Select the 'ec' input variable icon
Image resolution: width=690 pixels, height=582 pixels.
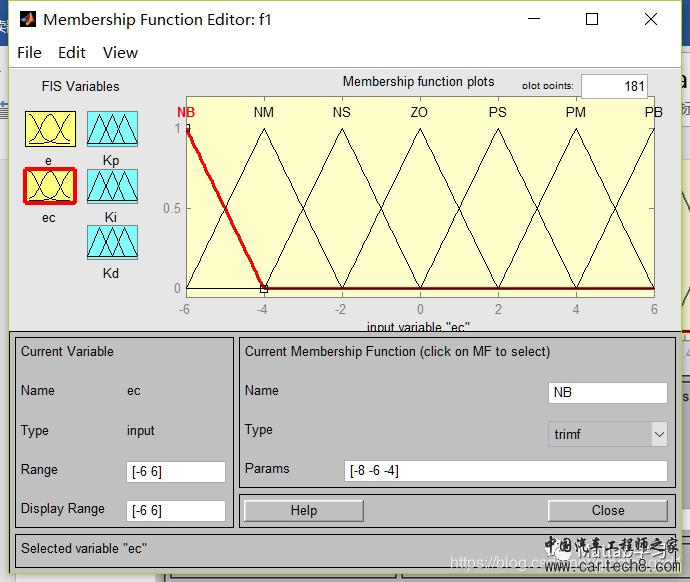50,186
